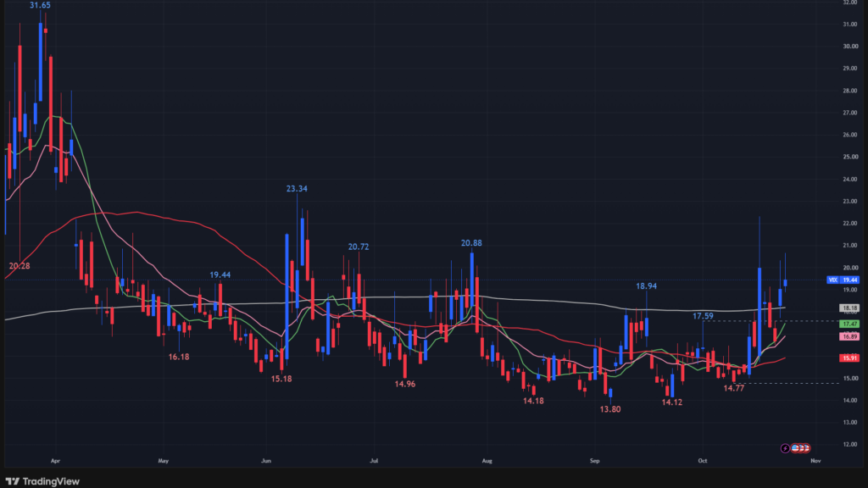Select the 14.77 low label in October
This screenshot has width=868, height=488.
click(733, 388)
